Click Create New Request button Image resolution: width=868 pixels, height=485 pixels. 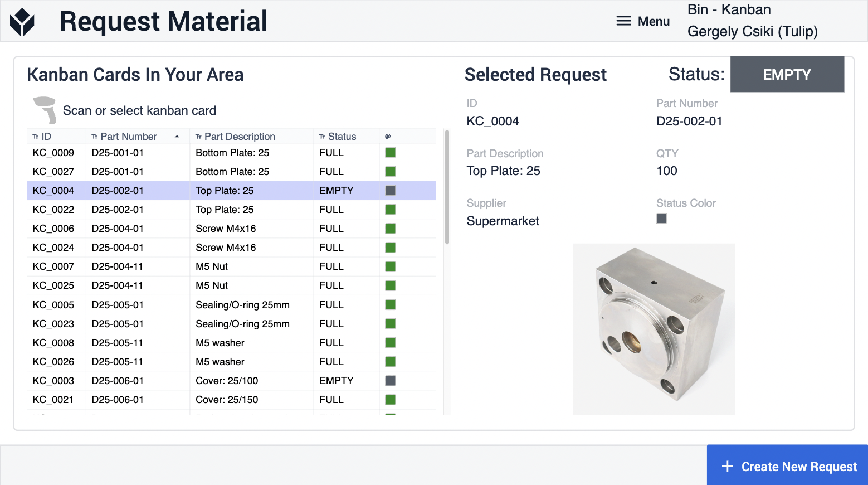(787, 465)
